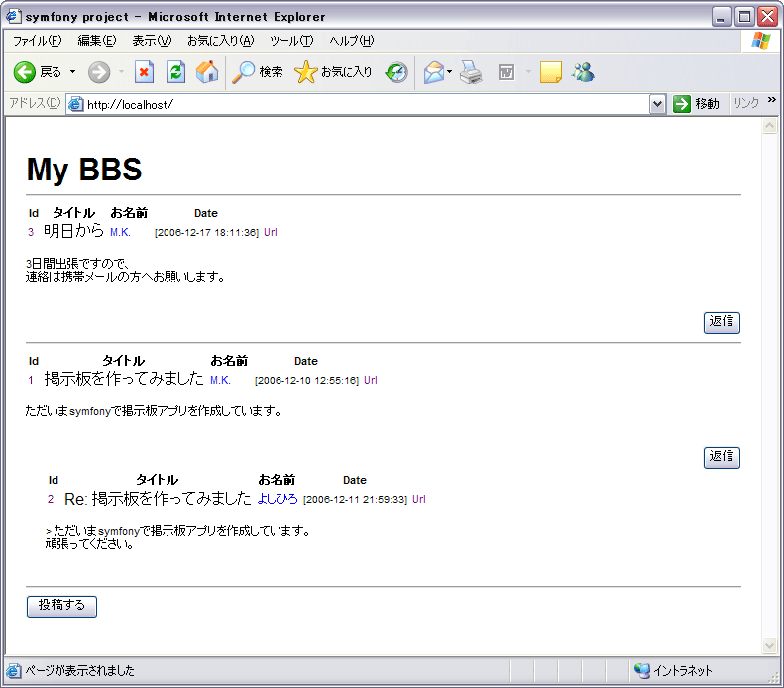This screenshot has height=688, width=784.
Task: Click 返信 reply button for post 3
Action: (x=722, y=322)
